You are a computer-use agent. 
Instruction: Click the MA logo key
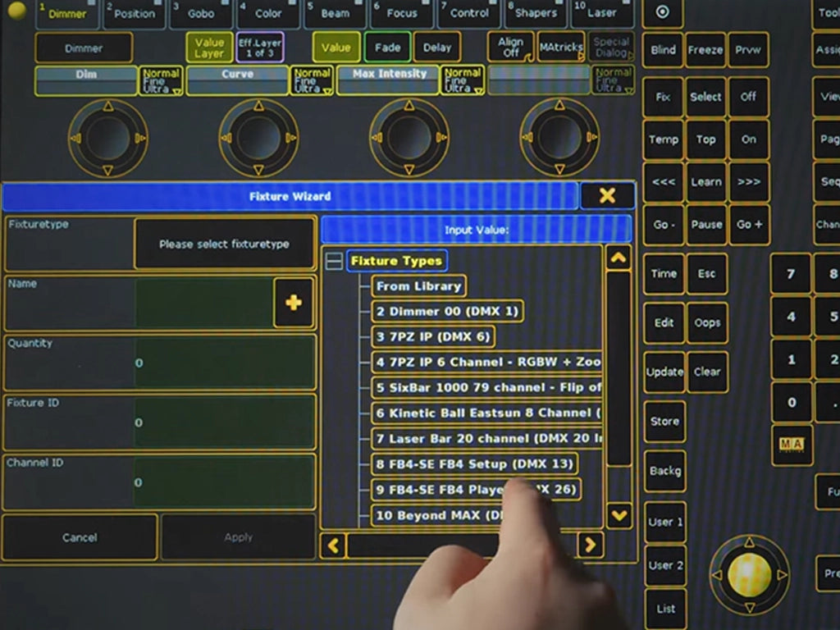click(x=792, y=444)
